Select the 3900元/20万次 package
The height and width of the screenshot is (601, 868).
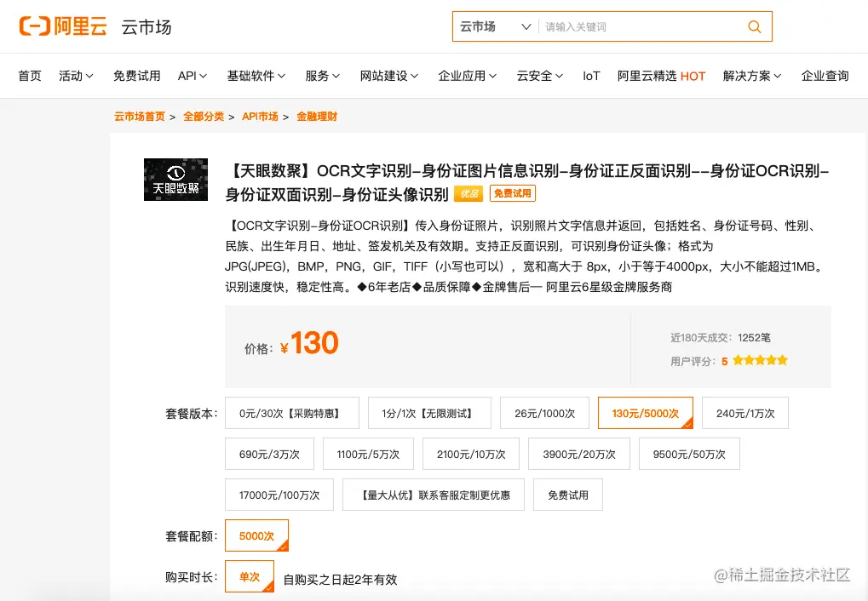pos(579,454)
